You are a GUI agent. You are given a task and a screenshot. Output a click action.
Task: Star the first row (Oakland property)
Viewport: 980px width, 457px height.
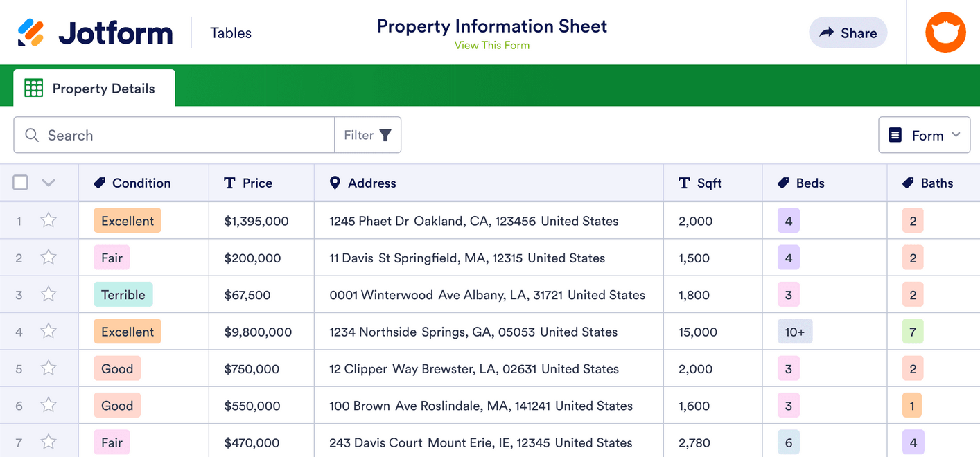[x=48, y=220]
